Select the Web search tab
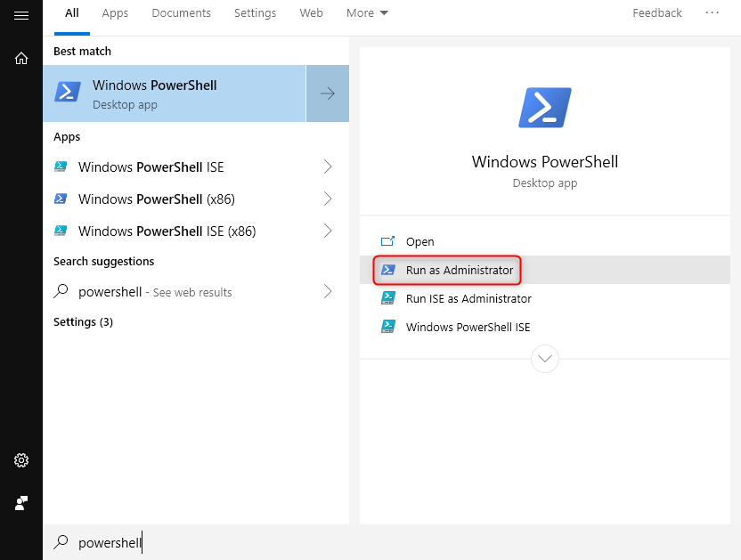741x560 pixels. click(311, 13)
